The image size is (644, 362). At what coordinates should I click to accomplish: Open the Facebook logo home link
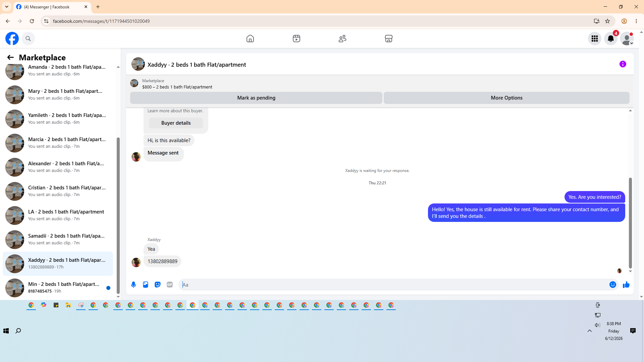click(12, 39)
